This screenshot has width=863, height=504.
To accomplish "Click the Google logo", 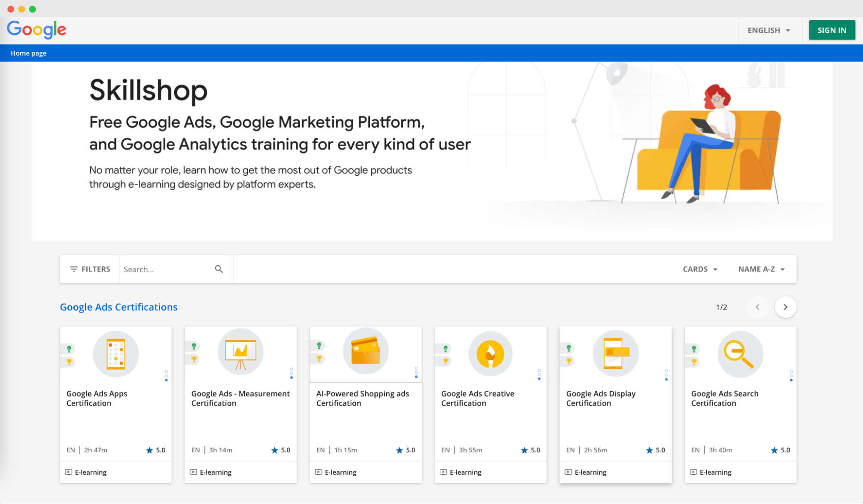I will coord(36,30).
